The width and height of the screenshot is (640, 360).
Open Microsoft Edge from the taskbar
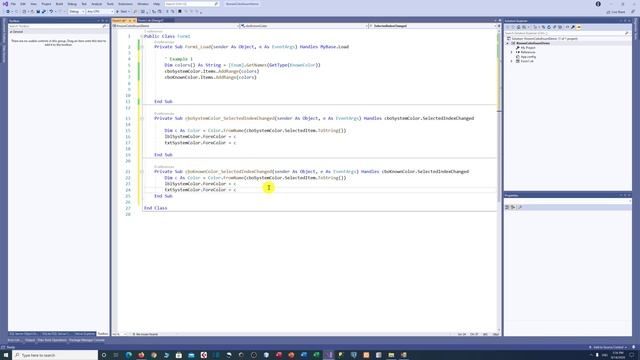click(129, 355)
